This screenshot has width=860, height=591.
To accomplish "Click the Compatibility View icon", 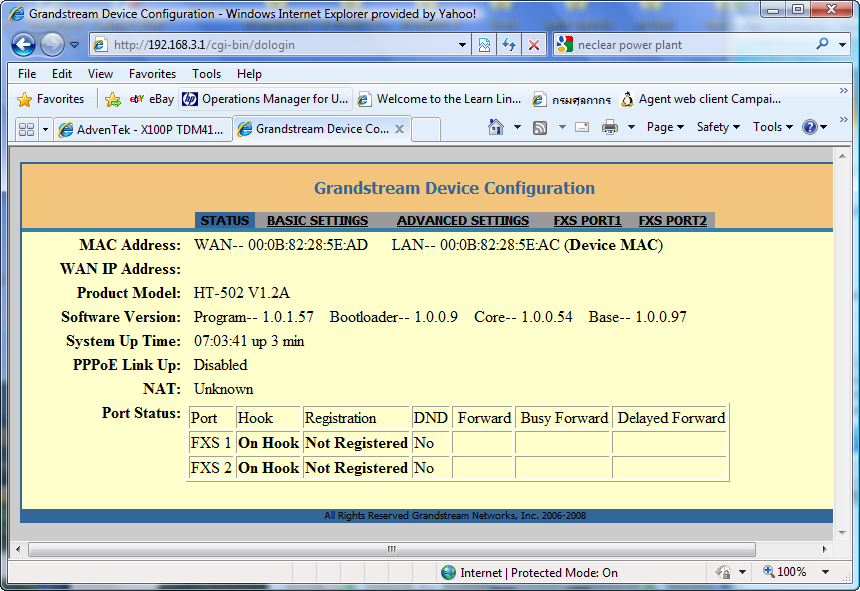I will tap(484, 45).
